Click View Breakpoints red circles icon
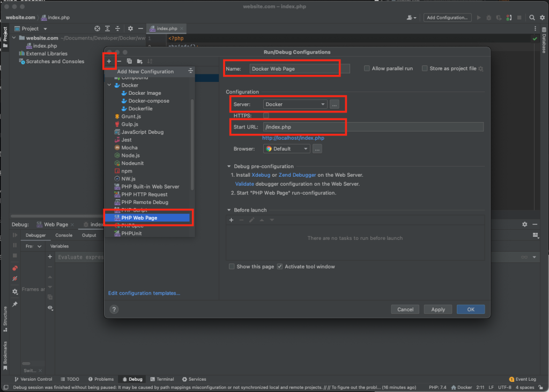Viewport: 549px width, 392px height. [14, 268]
